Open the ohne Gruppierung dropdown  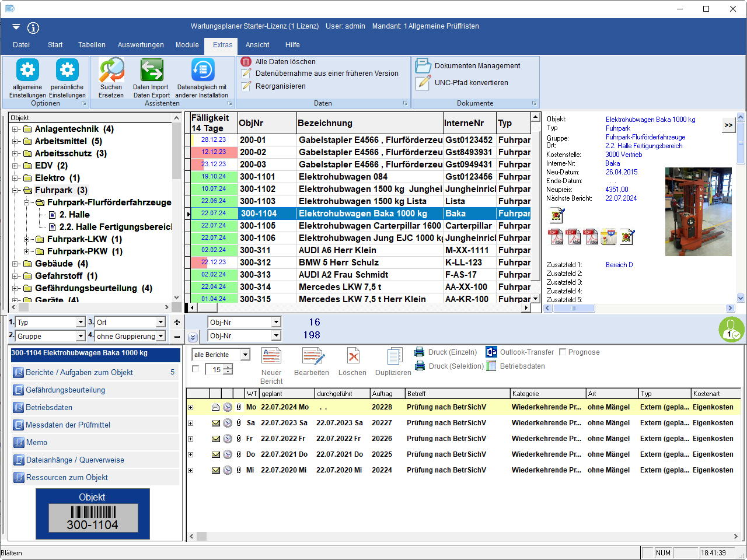(160, 336)
